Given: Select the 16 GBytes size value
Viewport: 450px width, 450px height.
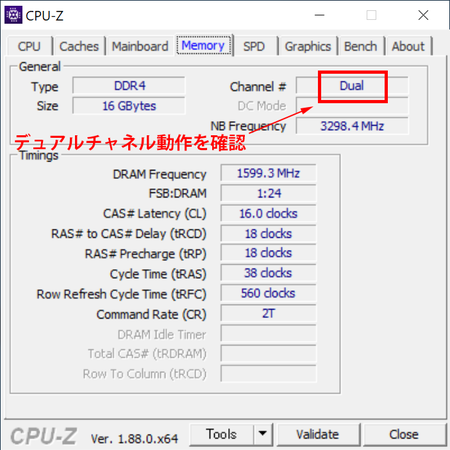Looking at the screenshot, I should click(x=129, y=106).
